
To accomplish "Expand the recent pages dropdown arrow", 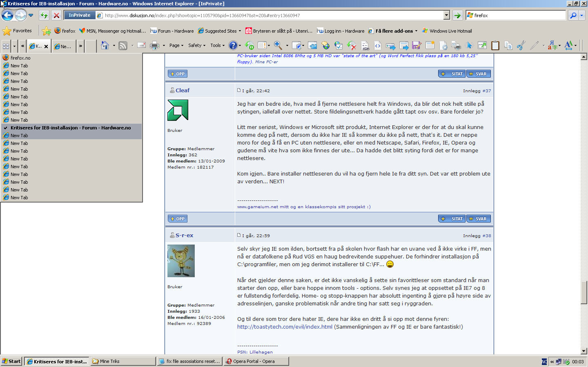I will 31,16.
